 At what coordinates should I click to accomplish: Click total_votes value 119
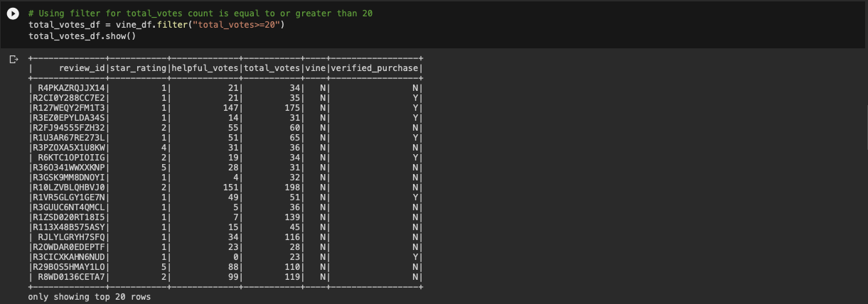pos(293,277)
